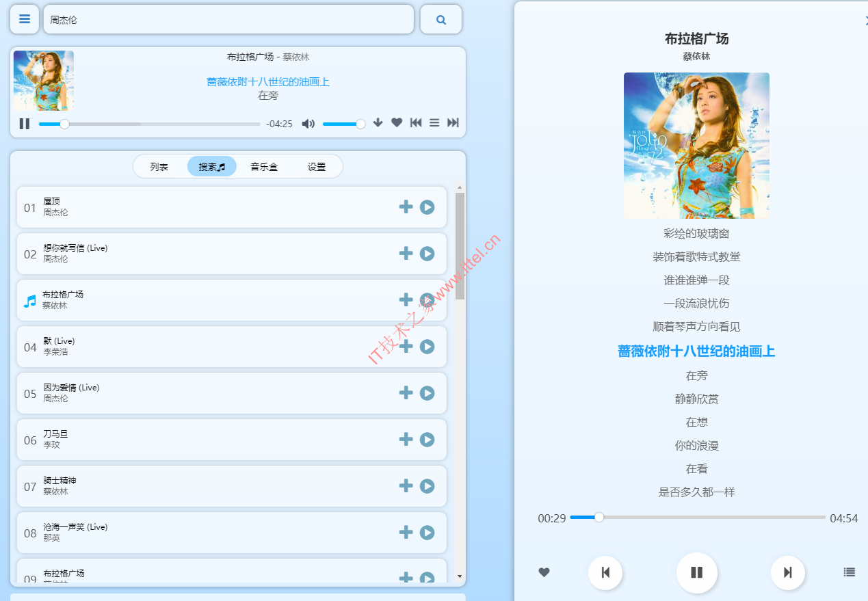Play the song 骑士精神
The height and width of the screenshot is (601, 868).
click(428, 485)
